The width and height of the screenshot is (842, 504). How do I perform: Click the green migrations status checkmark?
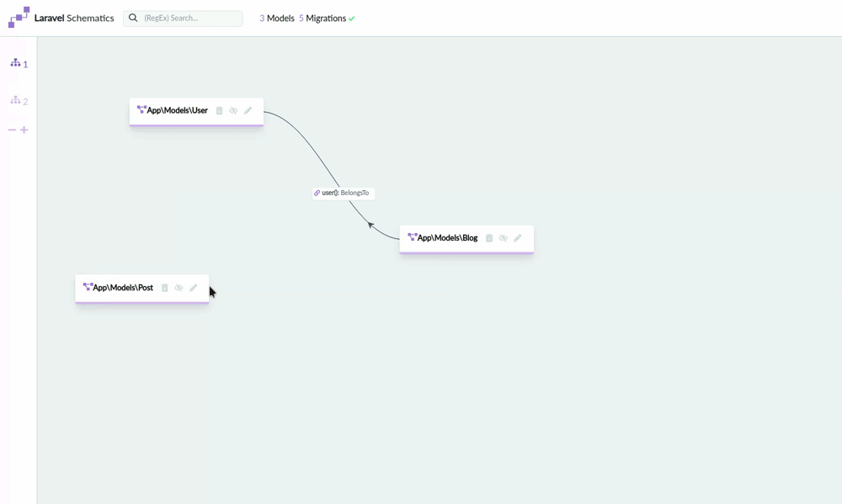352,19
